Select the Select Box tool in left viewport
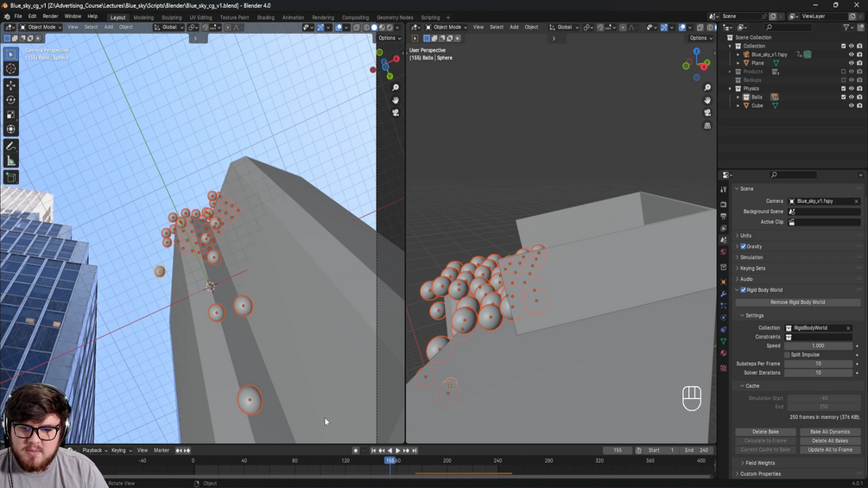This screenshot has height=488, width=868. (10, 54)
